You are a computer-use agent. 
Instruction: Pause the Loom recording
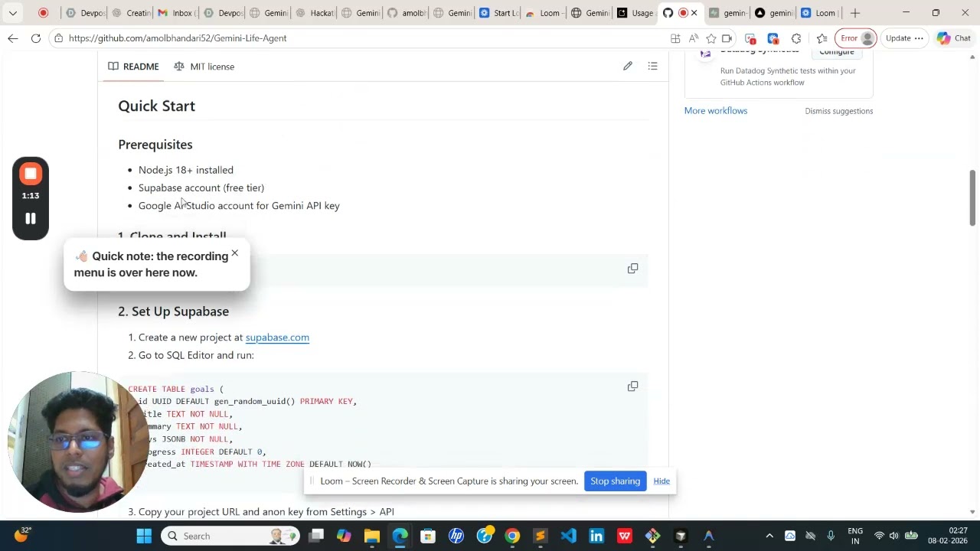coord(31,219)
